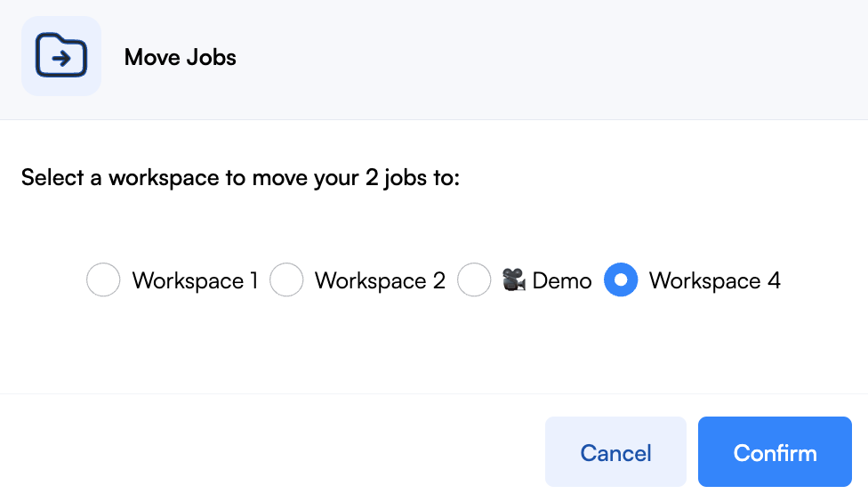
Task: Confirm moving jobs to selected workspace
Action: point(775,451)
